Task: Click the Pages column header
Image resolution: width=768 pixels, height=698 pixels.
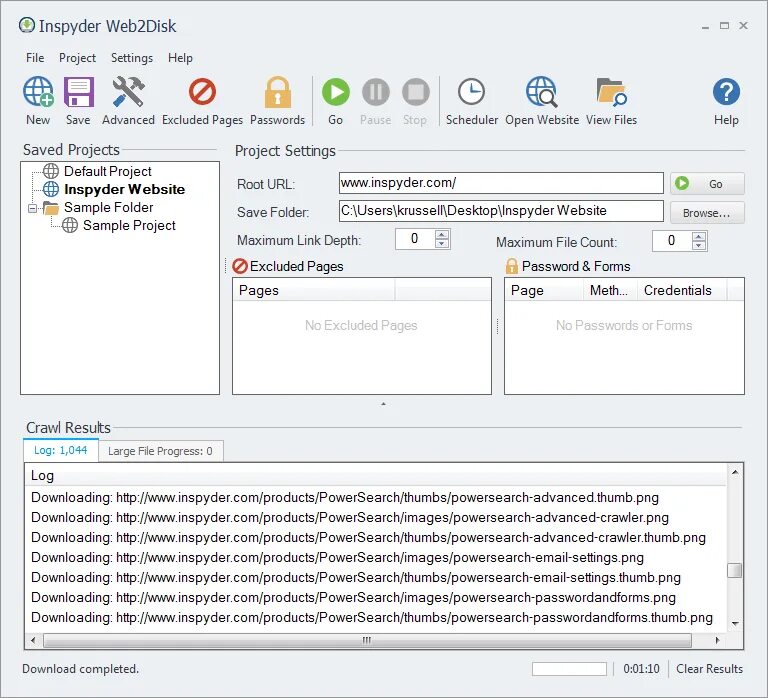Action: pos(314,290)
